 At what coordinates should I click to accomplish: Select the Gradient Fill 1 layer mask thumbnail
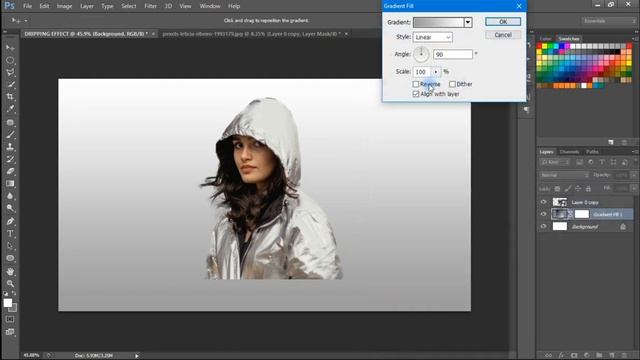pyautogui.click(x=582, y=214)
